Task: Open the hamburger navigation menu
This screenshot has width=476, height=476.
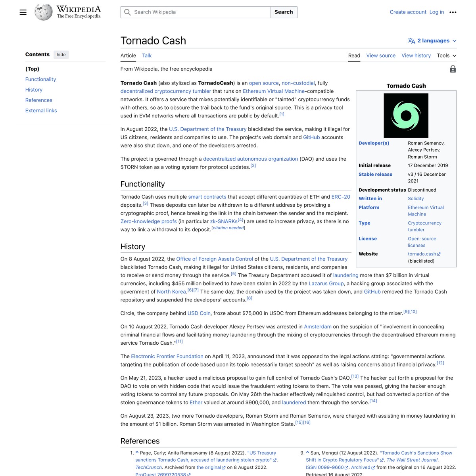Action: (x=23, y=12)
